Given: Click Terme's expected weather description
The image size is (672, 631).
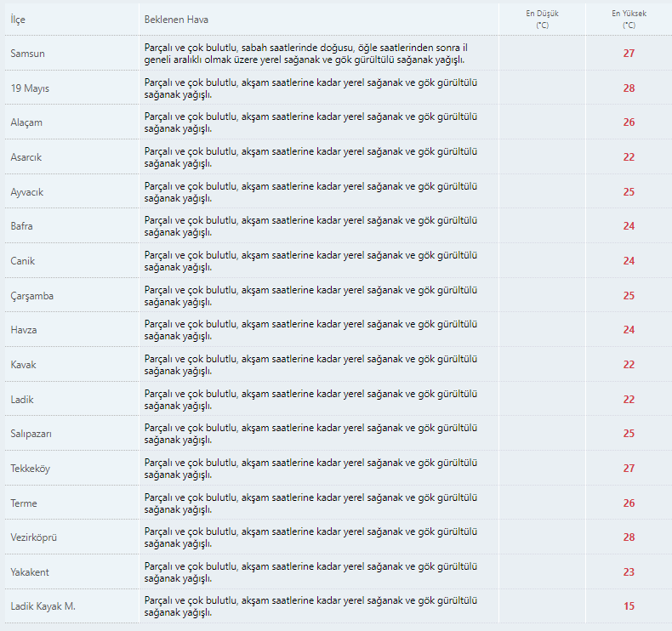Looking at the screenshot, I should (x=310, y=503).
